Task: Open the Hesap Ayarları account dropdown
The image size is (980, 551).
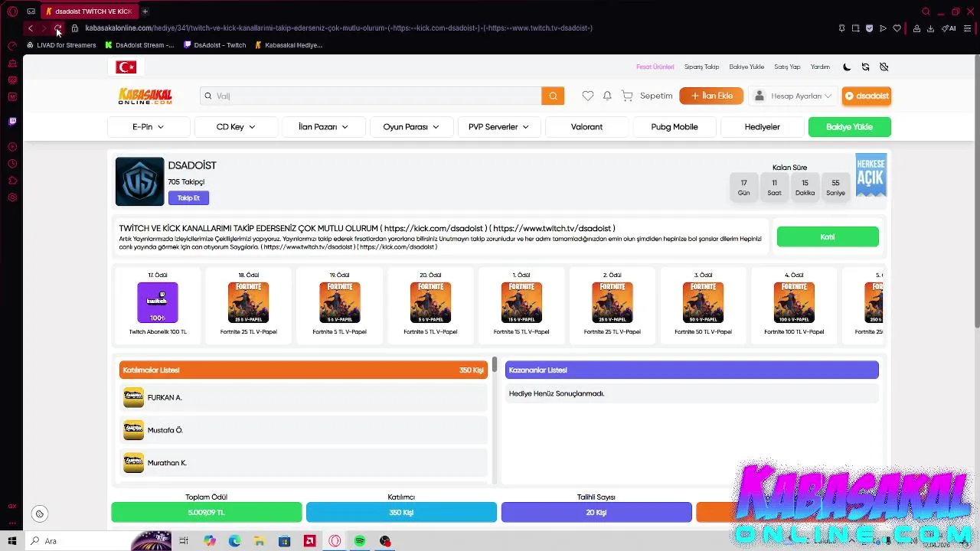Action: pyautogui.click(x=793, y=96)
